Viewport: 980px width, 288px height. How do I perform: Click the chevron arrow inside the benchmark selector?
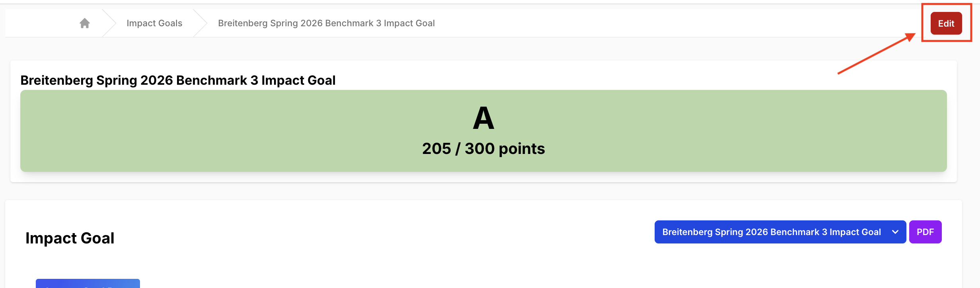point(895,232)
